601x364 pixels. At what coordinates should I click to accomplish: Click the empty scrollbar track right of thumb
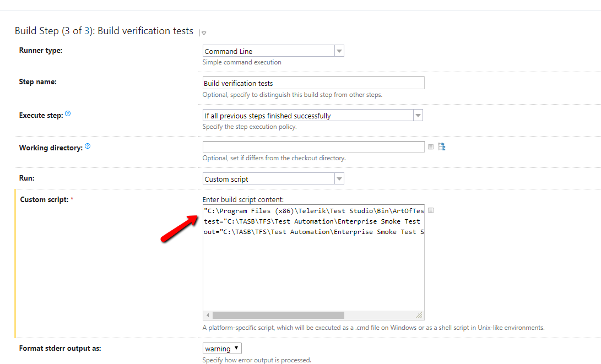[x=379, y=316]
